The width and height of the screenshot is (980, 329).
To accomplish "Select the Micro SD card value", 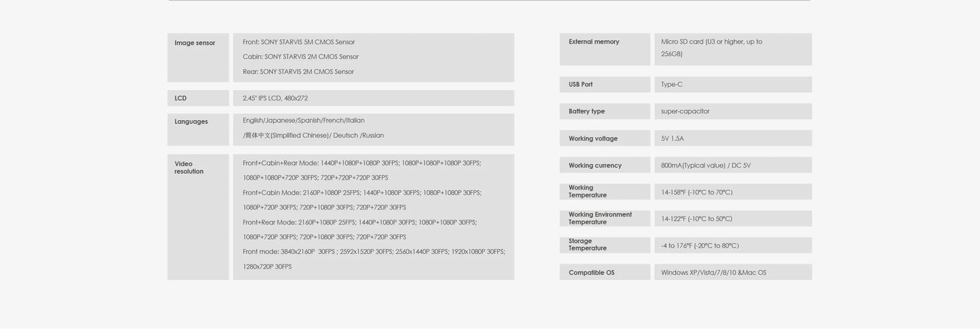I will 712,47.
